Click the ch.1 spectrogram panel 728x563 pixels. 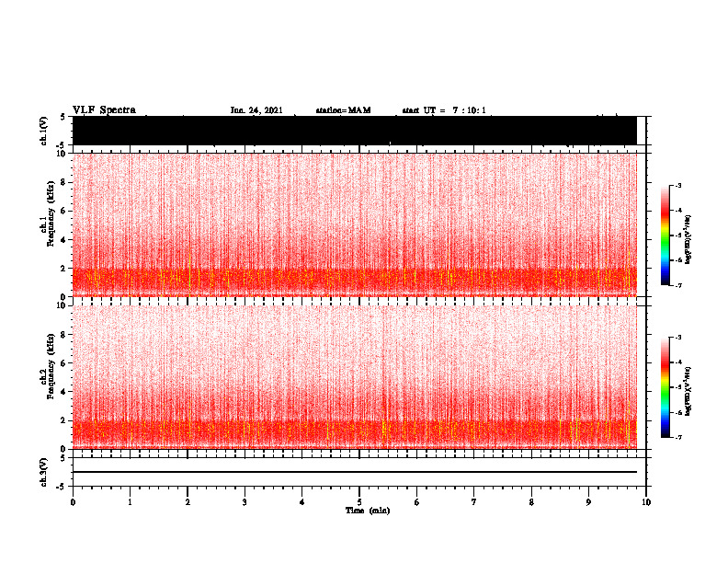[355, 224]
